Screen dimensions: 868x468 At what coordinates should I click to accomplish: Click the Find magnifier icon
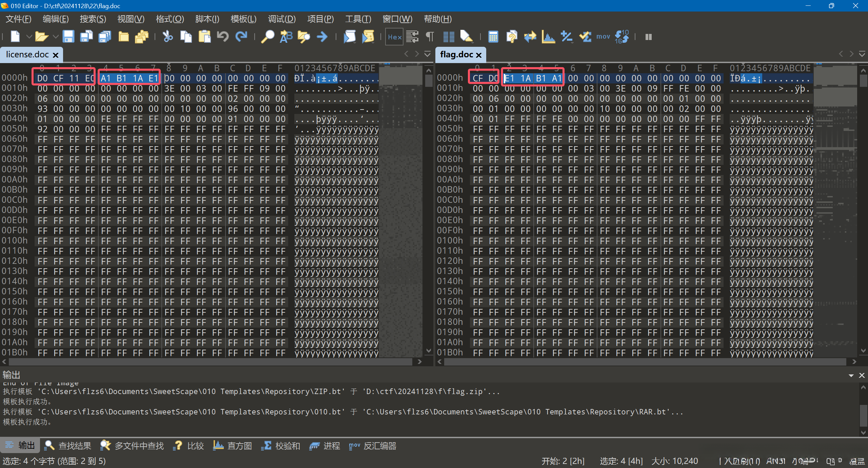tap(268, 37)
